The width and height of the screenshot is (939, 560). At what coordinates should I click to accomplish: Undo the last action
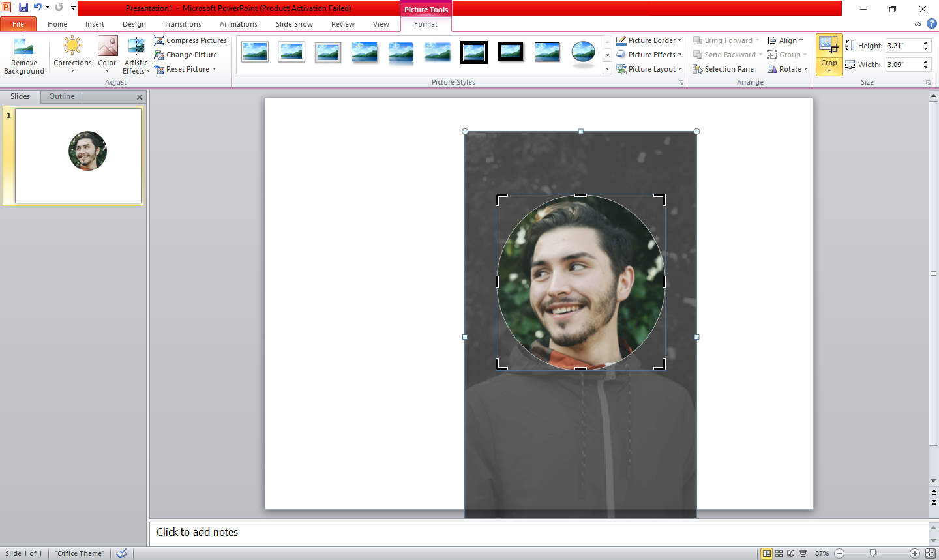[x=37, y=8]
